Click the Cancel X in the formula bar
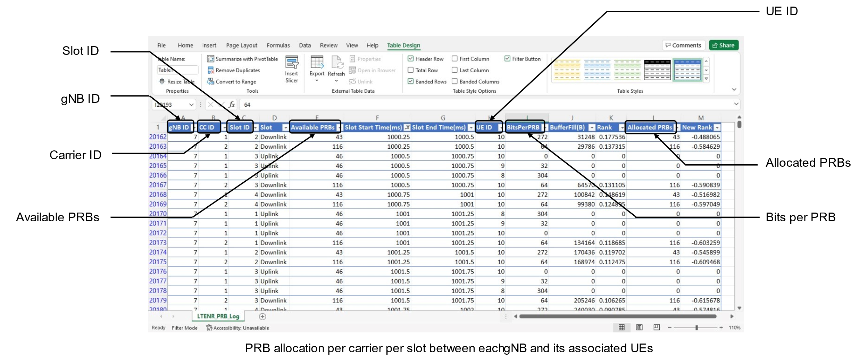 [210, 105]
